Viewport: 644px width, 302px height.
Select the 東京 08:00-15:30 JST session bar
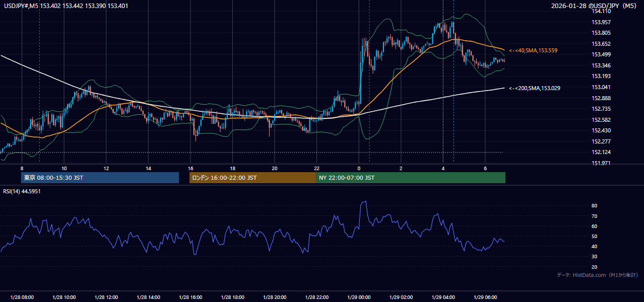[100, 178]
